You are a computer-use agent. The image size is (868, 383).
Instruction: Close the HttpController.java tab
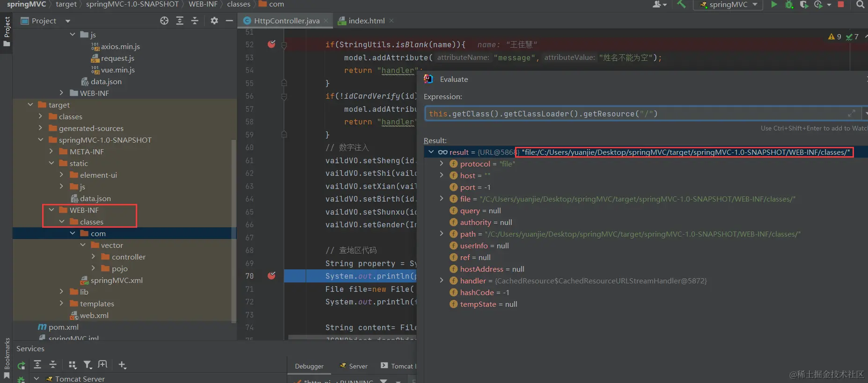[x=326, y=21]
